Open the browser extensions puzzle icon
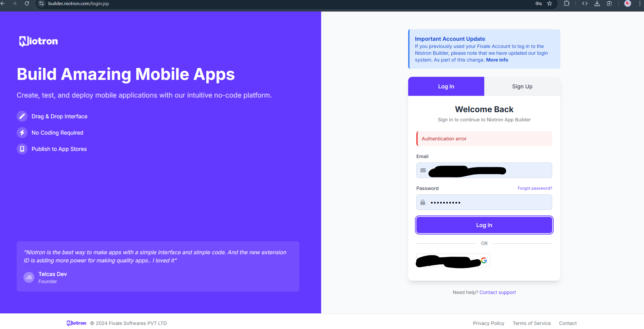Image resolution: width=644 pixels, height=329 pixels. point(567,4)
